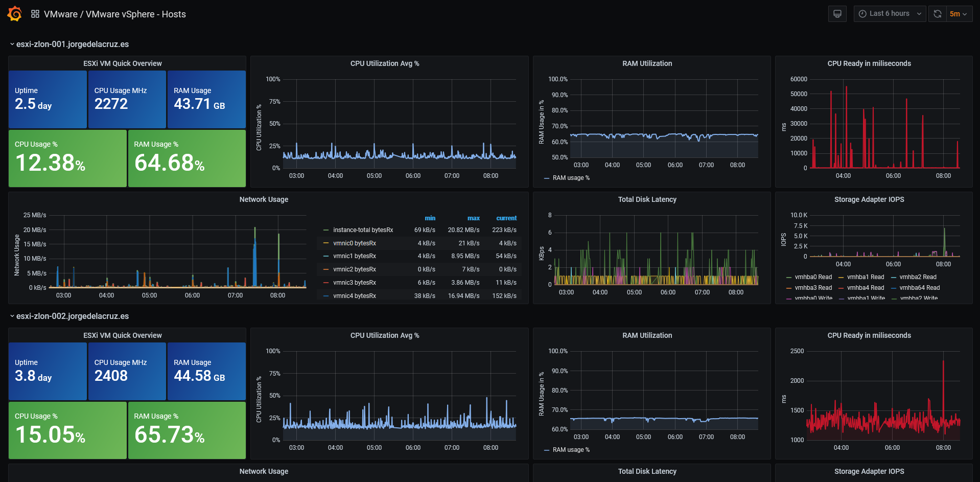Viewport: 980px width, 482px height.
Task: Sort network legend by the min column
Action: coord(430,218)
